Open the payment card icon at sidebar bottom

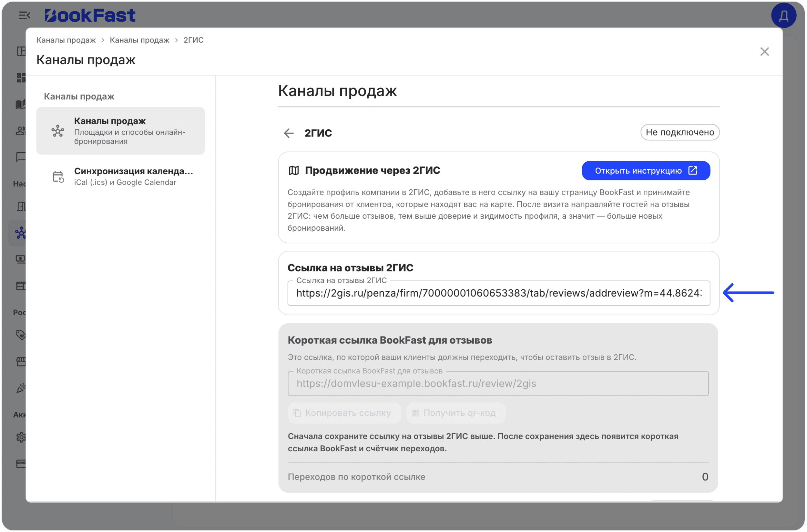point(21,464)
